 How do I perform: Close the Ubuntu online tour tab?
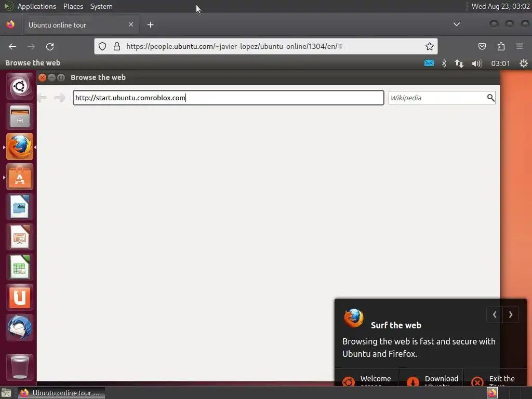(130, 24)
